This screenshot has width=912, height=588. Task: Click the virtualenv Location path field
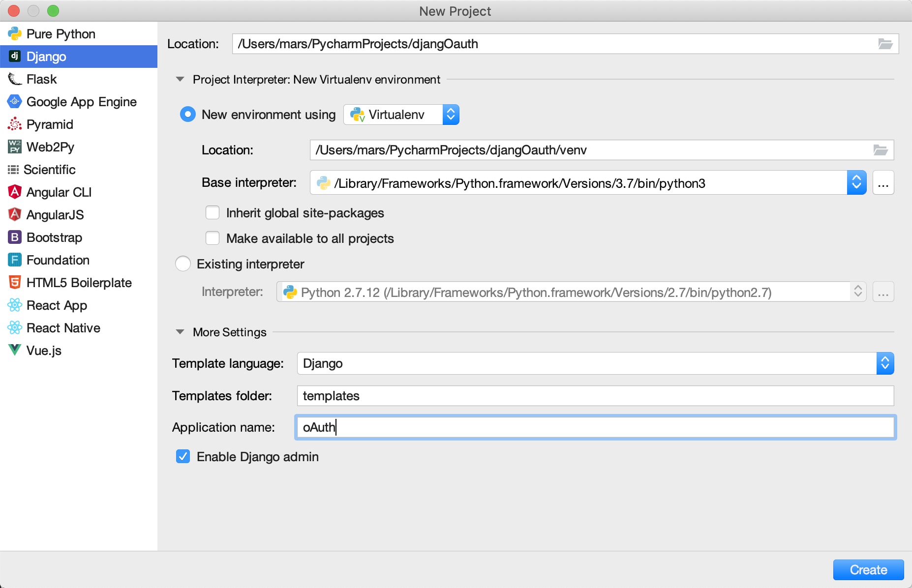coord(591,150)
